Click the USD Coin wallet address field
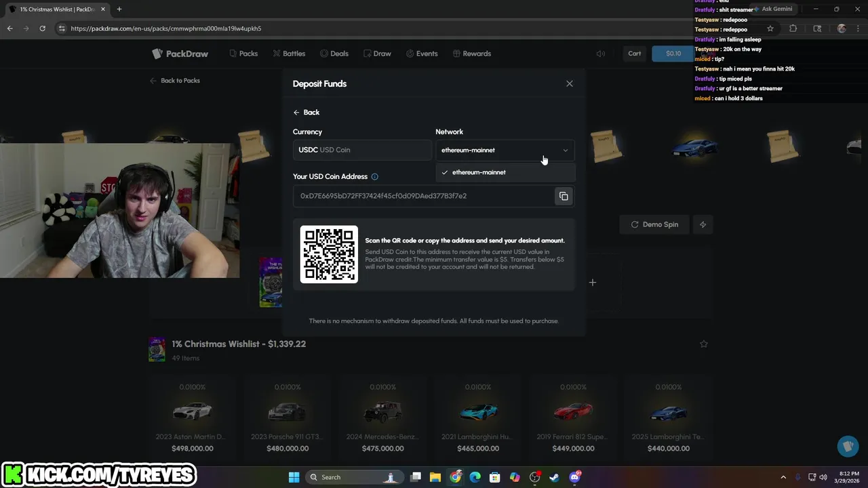The image size is (868, 488). tap(424, 196)
